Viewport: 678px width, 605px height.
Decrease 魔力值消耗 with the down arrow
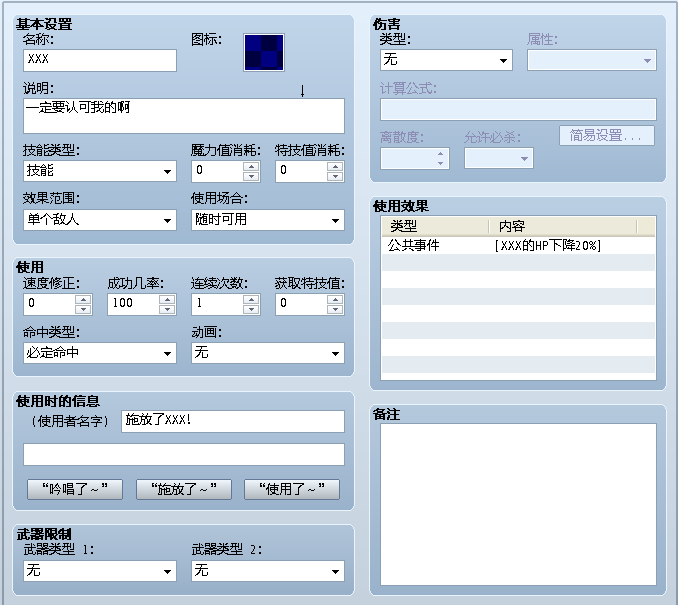click(251, 176)
